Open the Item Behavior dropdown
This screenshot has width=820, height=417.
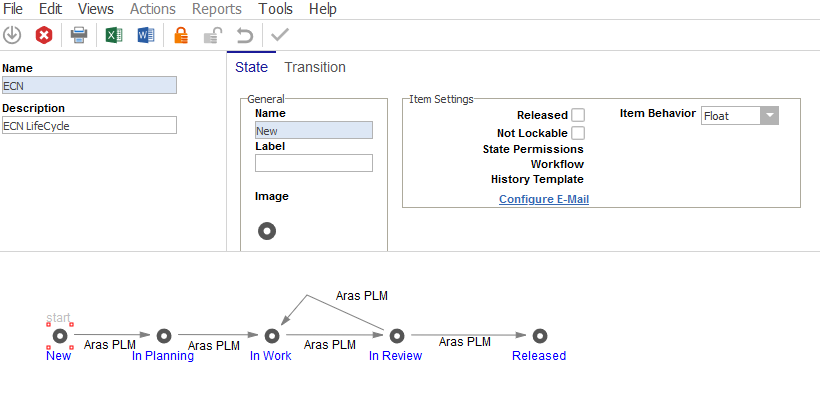(769, 116)
